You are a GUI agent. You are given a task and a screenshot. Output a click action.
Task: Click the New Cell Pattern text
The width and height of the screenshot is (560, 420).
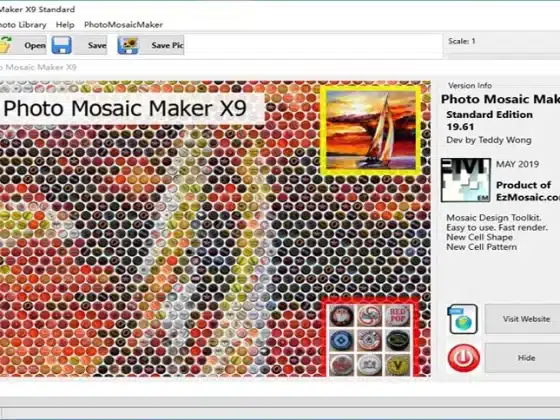[481, 247]
